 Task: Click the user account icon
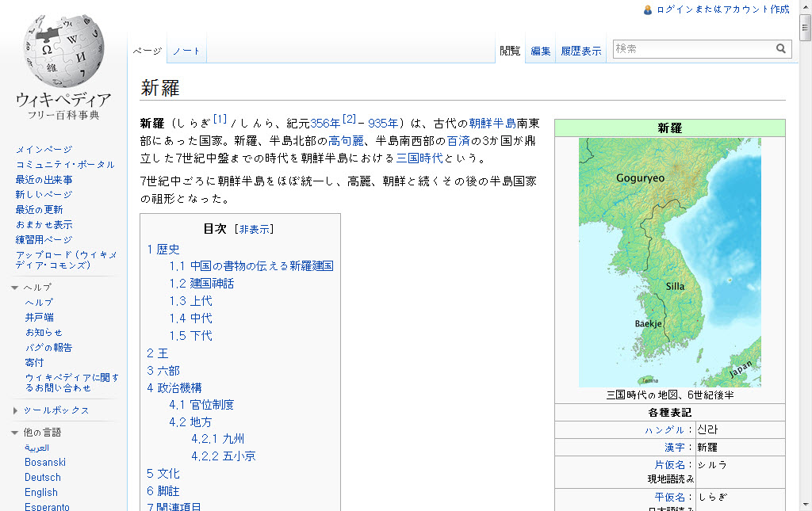click(x=648, y=10)
